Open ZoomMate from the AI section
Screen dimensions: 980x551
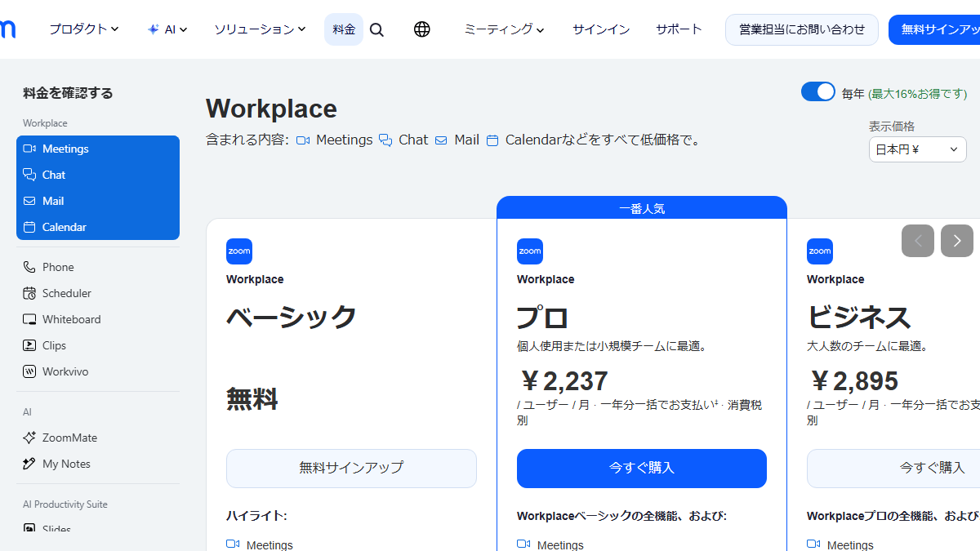98,438
